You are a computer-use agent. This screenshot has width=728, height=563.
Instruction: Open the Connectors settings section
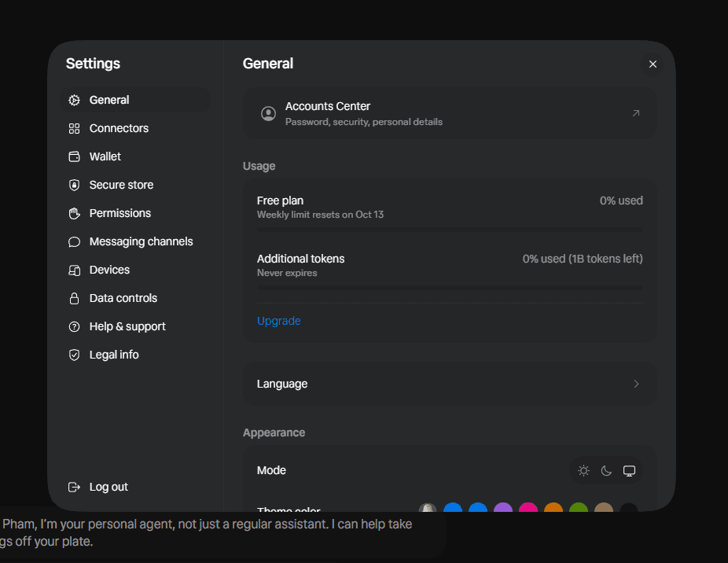[x=135, y=128]
